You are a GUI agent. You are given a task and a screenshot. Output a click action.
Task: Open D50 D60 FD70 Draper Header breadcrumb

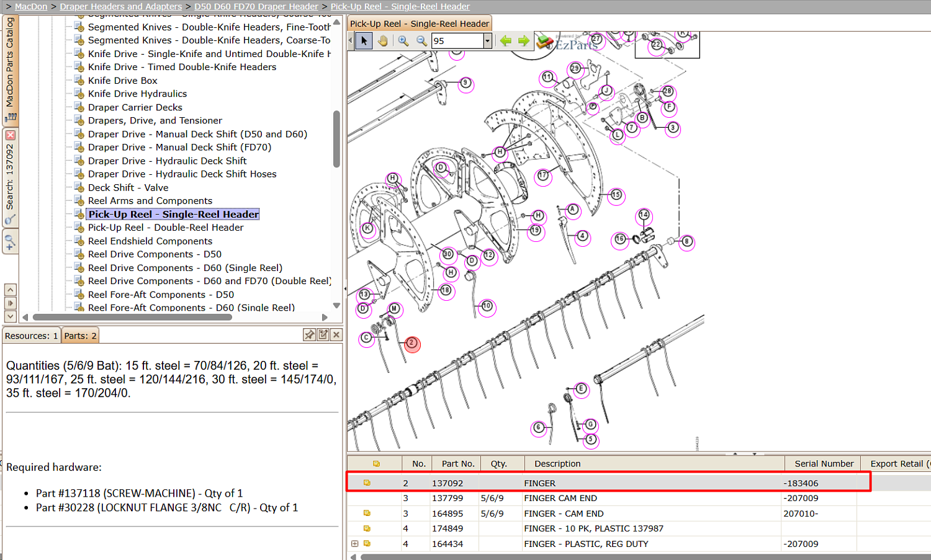pos(256,6)
